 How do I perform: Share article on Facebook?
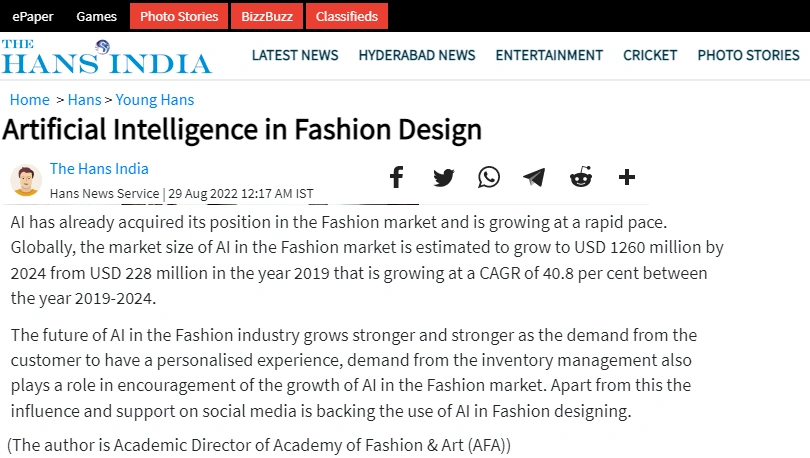396,177
